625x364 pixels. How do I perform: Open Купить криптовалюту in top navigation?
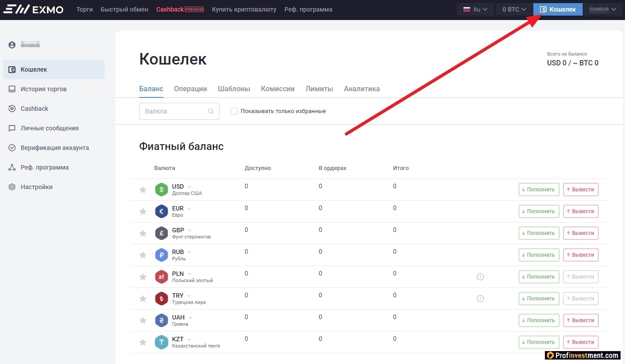[x=244, y=9]
